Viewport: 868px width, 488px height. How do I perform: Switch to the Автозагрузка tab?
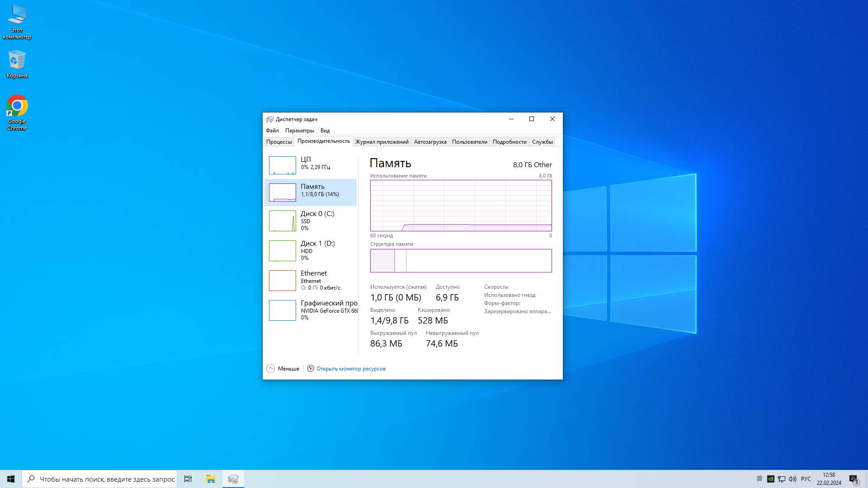click(x=430, y=142)
